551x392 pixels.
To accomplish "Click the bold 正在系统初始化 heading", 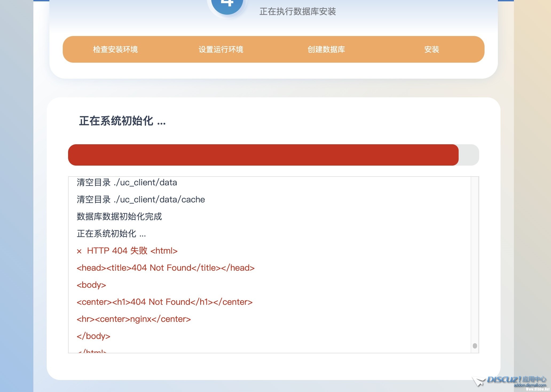I will [x=122, y=121].
